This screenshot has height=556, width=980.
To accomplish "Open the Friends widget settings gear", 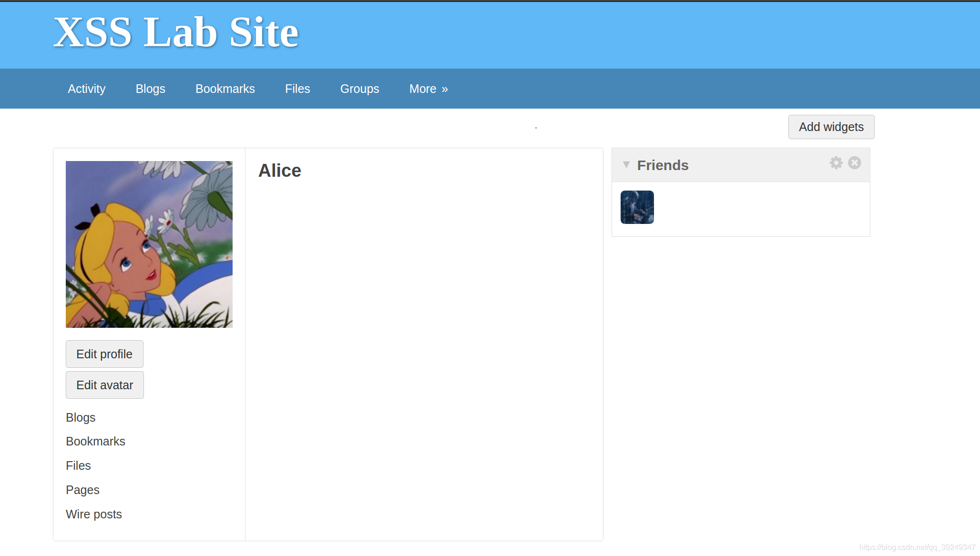I will click(x=836, y=163).
